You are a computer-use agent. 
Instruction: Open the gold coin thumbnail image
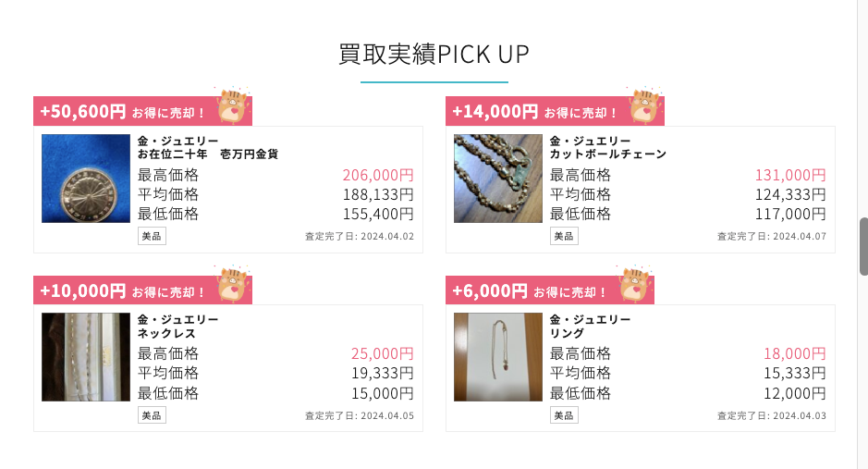tap(86, 179)
